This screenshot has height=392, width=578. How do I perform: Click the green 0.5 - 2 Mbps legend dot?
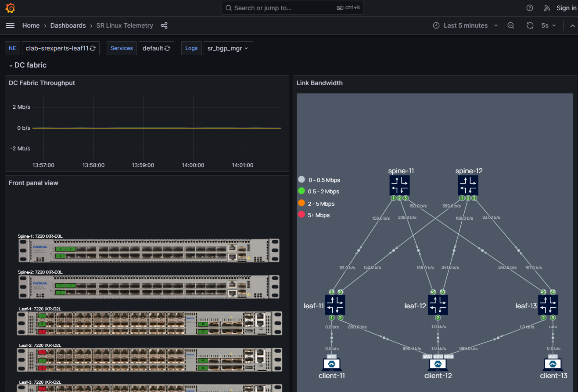pos(302,191)
